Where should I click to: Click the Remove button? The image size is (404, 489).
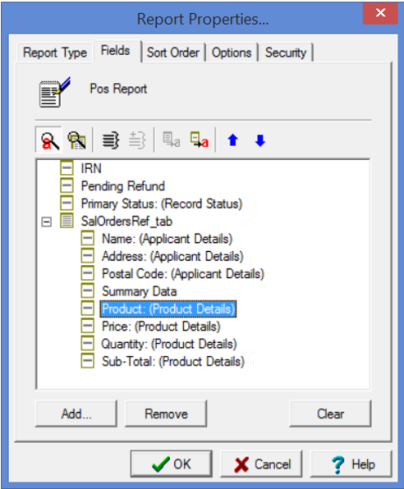coord(166,414)
